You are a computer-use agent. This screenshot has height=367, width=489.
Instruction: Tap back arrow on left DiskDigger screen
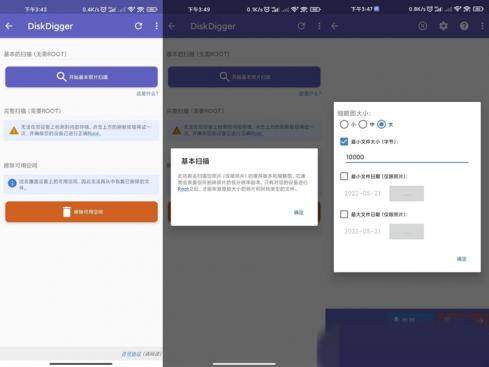click(9, 26)
